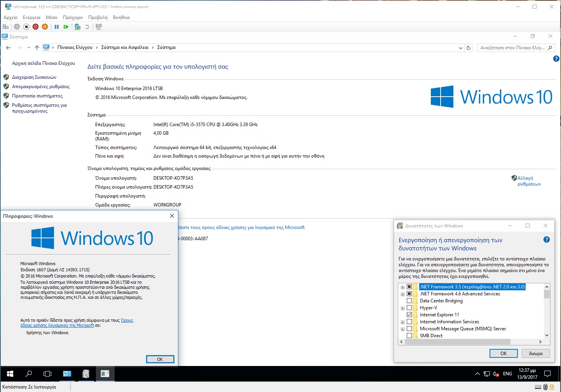This screenshot has height=392, width=561.
Task: Click the blue help icon in Windows Features
Action: [x=546, y=240]
